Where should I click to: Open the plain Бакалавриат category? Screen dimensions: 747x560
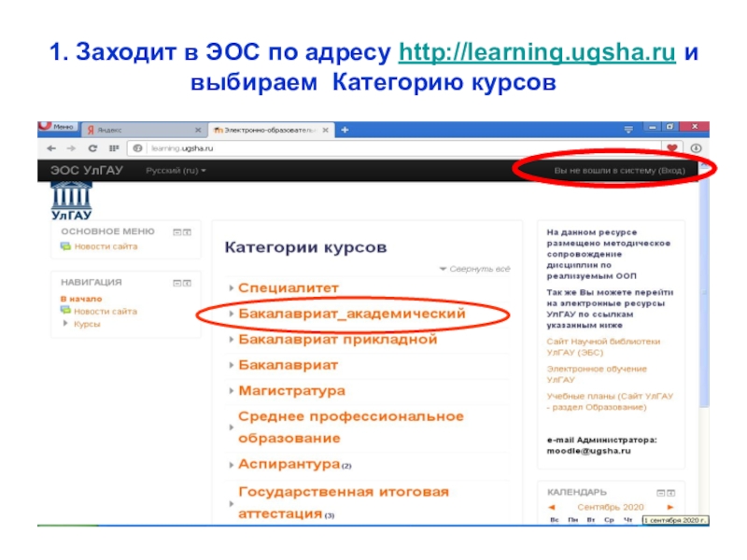coord(289,365)
